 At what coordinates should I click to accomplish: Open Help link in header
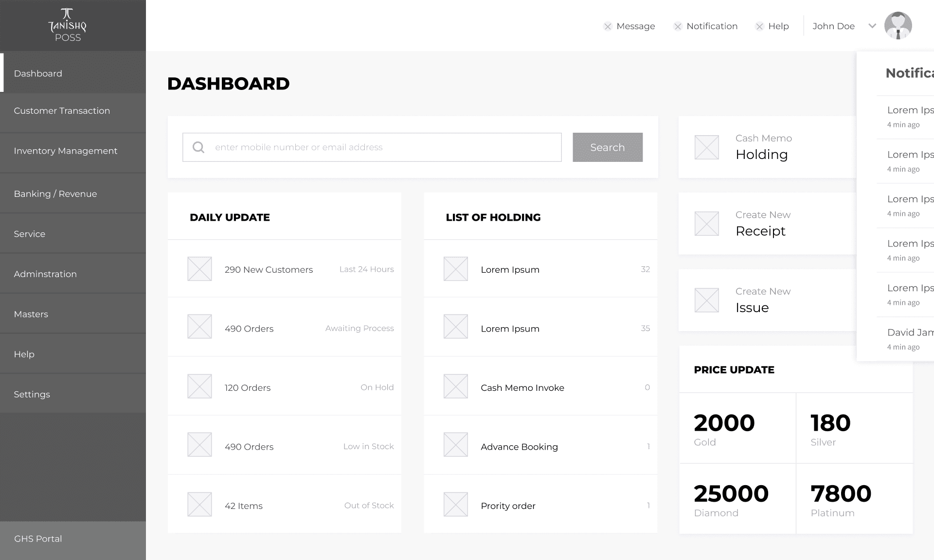[x=778, y=26]
